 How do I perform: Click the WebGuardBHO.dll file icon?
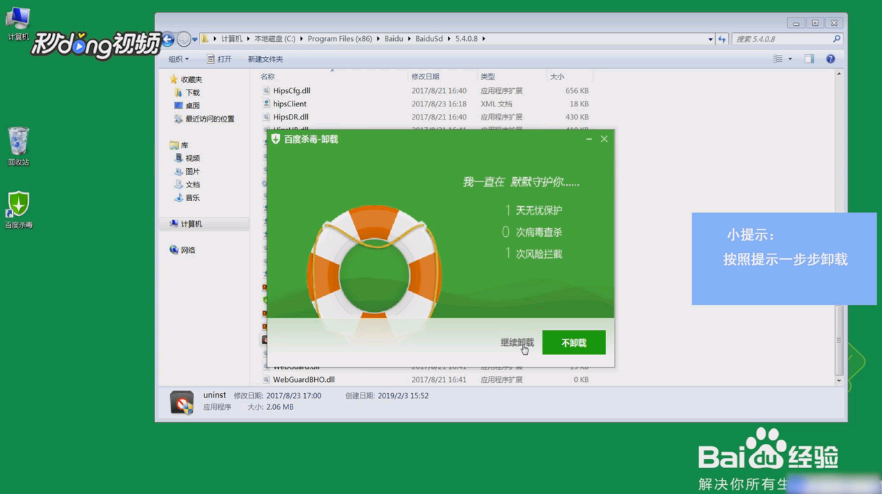pyautogui.click(x=266, y=380)
